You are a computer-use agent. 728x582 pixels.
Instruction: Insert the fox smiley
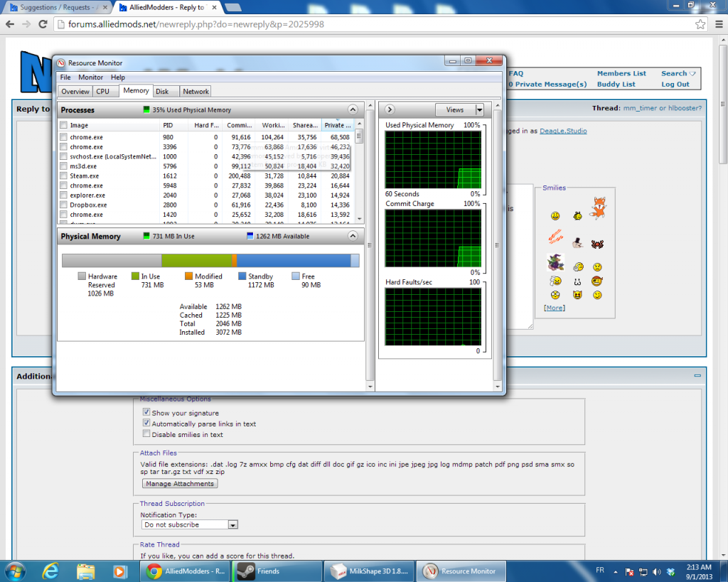tap(598, 207)
